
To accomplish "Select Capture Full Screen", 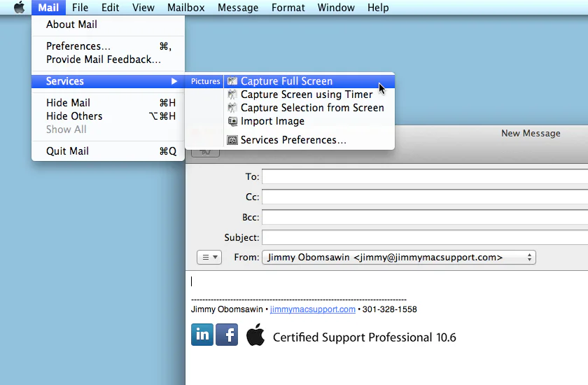I will (x=309, y=81).
